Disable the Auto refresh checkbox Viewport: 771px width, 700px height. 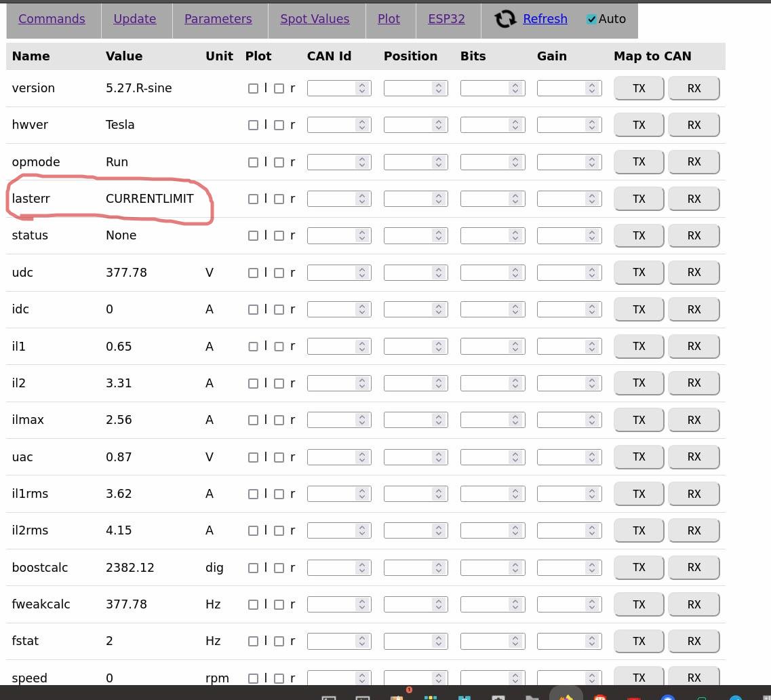[591, 20]
